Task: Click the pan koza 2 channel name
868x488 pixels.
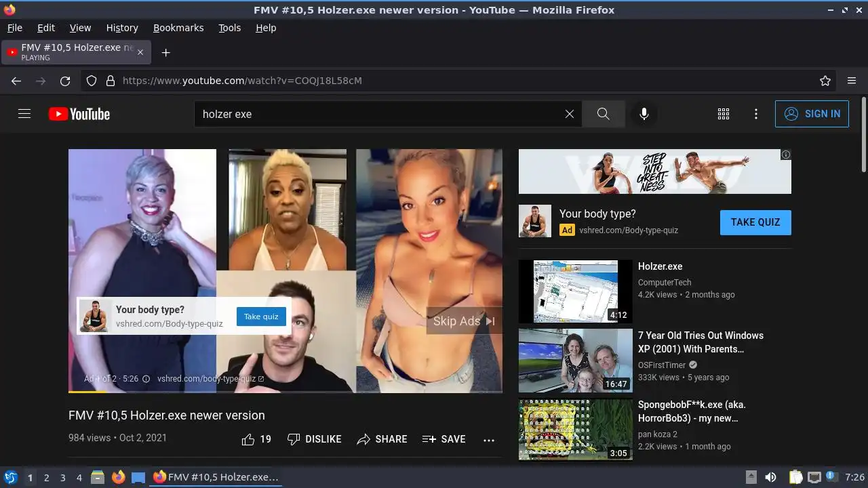Action: coord(658,434)
